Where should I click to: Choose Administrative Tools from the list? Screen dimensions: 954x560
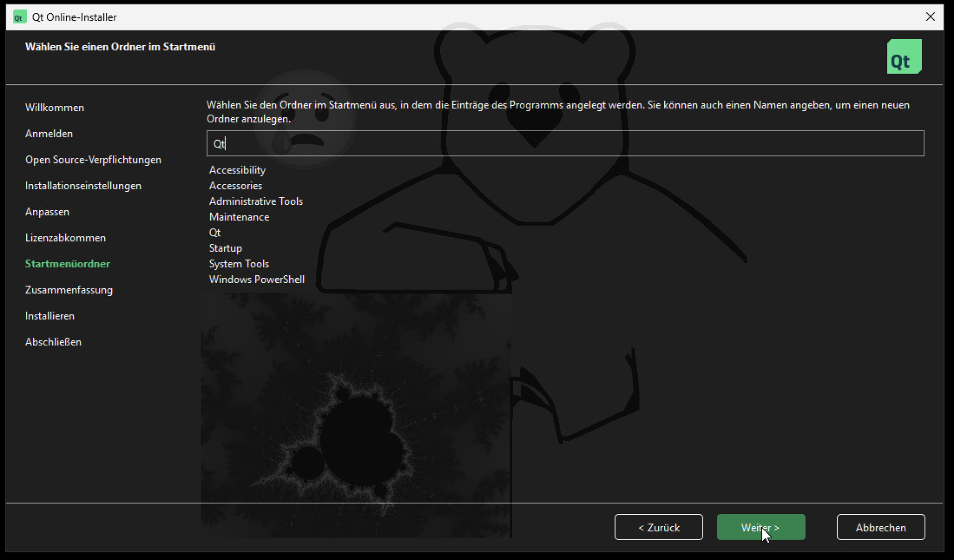click(x=256, y=201)
